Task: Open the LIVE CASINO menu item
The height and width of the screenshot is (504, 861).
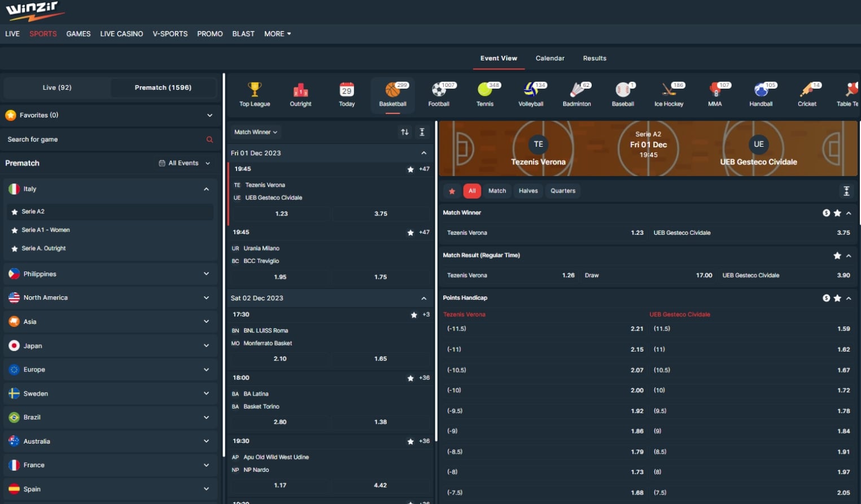Action: point(121,34)
